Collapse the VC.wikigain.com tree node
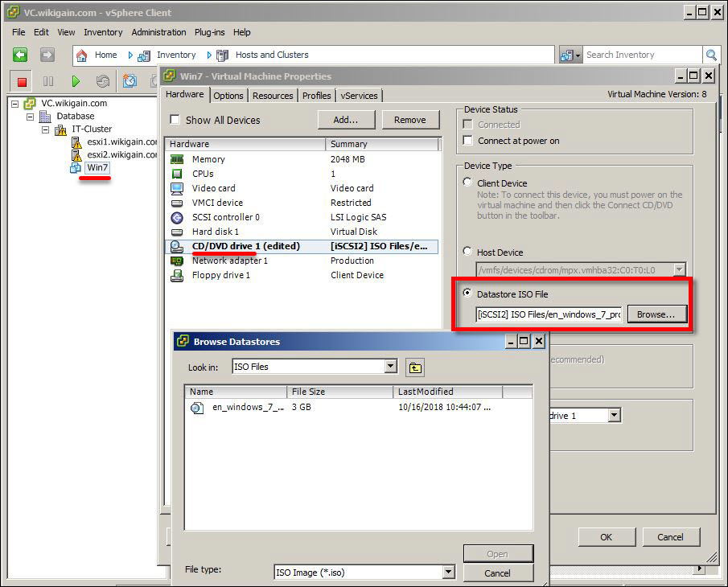The image size is (728, 587). [14, 104]
